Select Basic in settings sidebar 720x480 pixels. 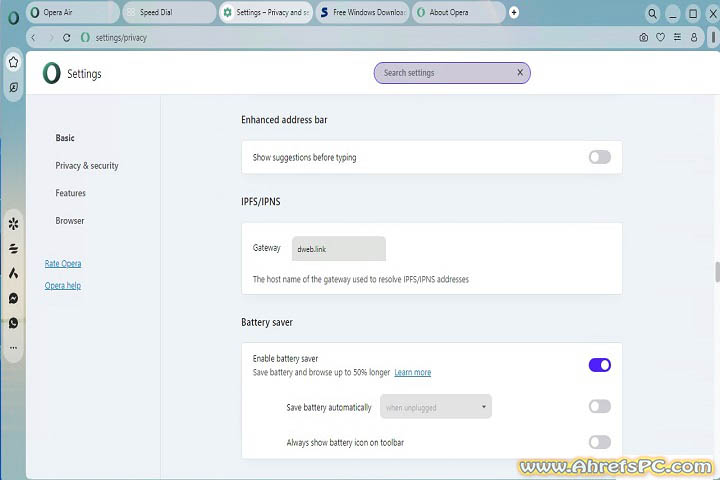tap(65, 138)
